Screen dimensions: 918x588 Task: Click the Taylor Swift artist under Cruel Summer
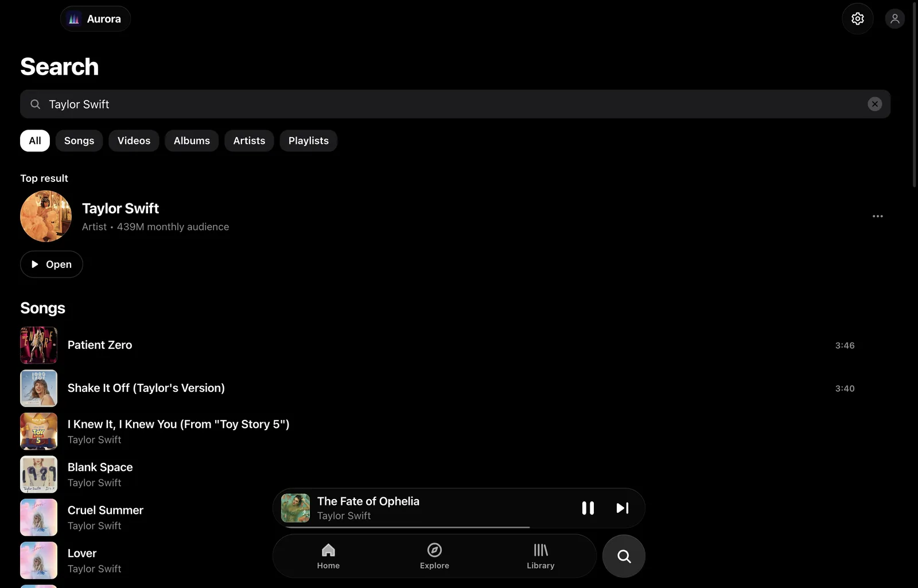[95, 526]
